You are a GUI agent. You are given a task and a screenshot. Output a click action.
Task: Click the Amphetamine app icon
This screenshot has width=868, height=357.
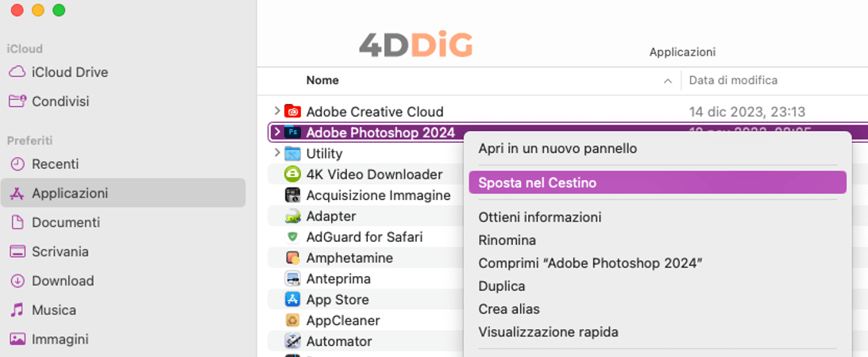click(291, 258)
